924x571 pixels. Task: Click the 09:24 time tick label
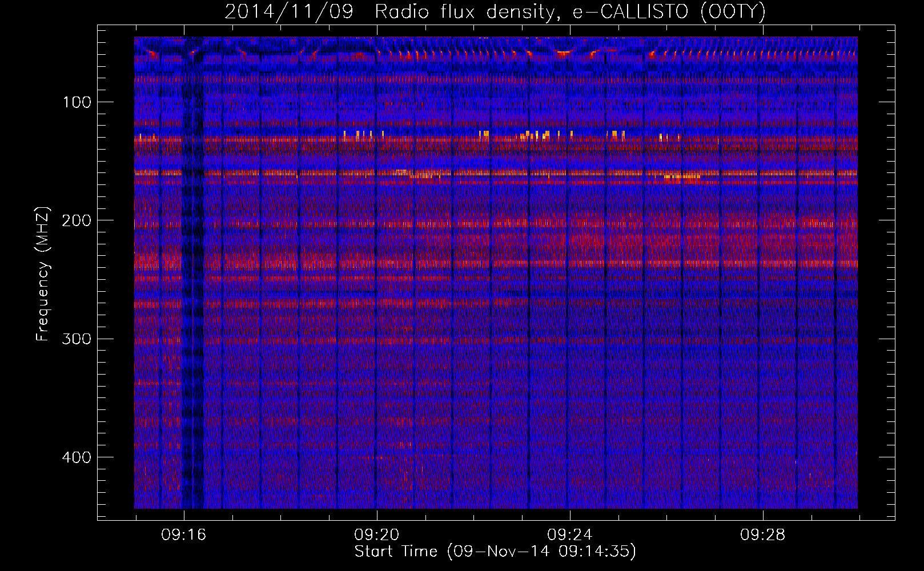point(569,535)
